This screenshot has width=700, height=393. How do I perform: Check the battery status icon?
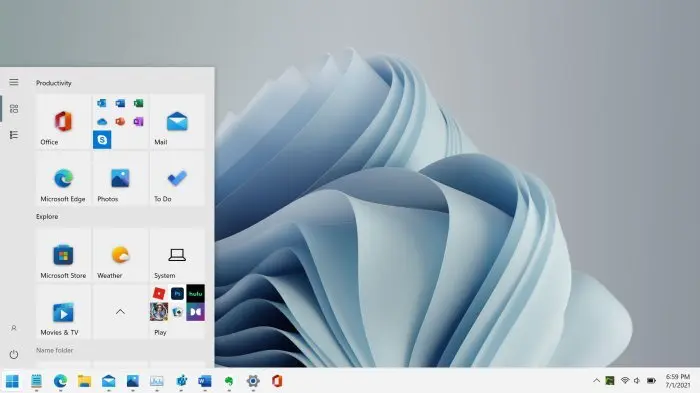pyautogui.click(x=651, y=380)
